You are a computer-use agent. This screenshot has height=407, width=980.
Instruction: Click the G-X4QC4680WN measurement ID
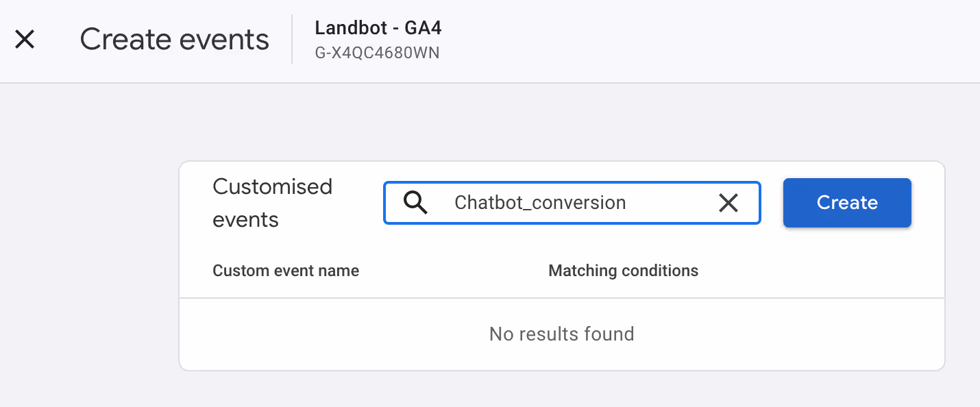[377, 53]
